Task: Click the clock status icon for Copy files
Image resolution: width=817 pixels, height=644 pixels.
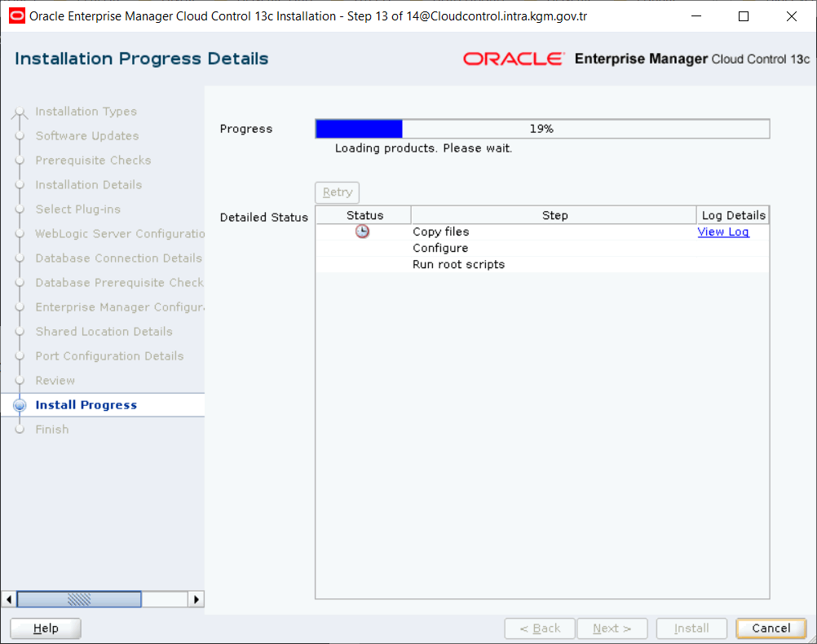Action: click(362, 232)
